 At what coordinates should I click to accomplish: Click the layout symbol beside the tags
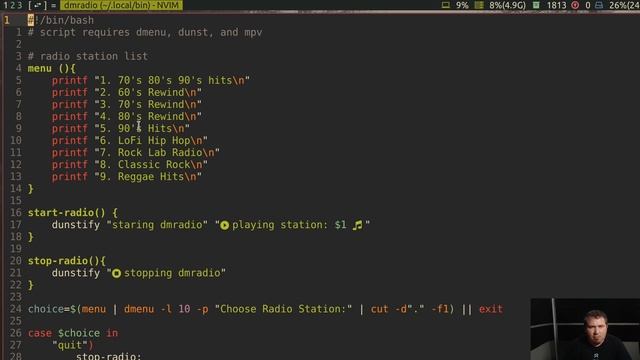point(53,6)
